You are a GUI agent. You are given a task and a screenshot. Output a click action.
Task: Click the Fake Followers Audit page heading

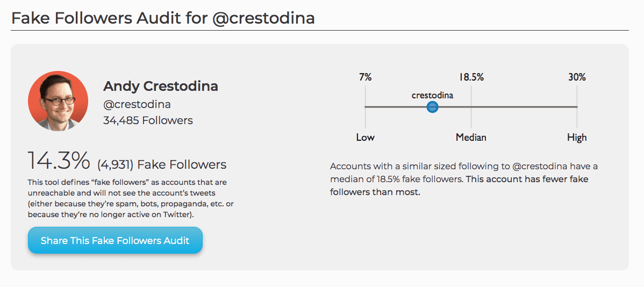click(163, 18)
